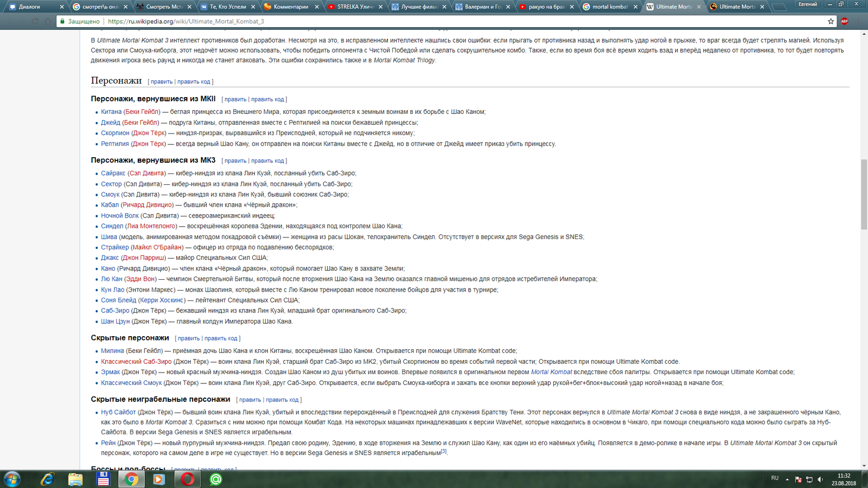Open the Нуб Сайбот character link
This screenshot has width=868, height=488.
pos(118,412)
